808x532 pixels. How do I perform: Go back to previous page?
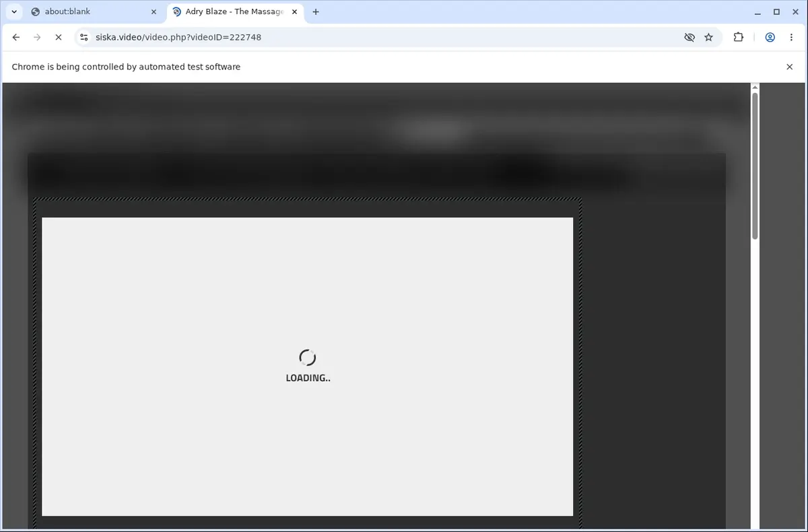16,38
